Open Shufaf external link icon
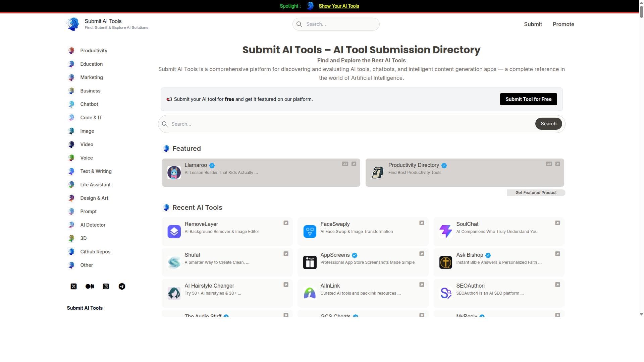 pos(286,254)
